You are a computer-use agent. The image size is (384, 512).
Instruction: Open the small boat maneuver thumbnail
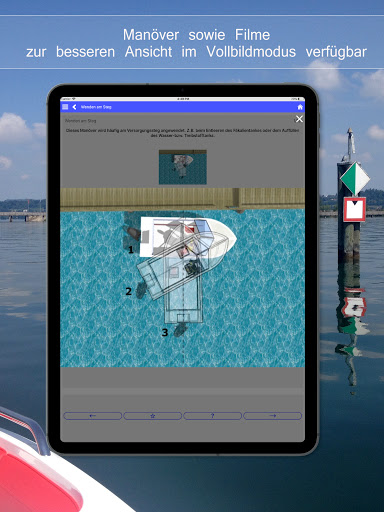183,167
